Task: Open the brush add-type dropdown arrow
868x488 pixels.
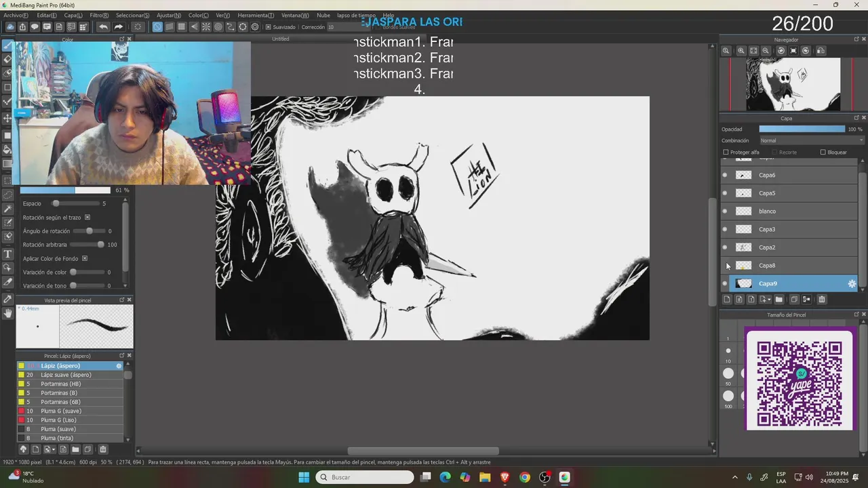Action: tap(54, 449)
